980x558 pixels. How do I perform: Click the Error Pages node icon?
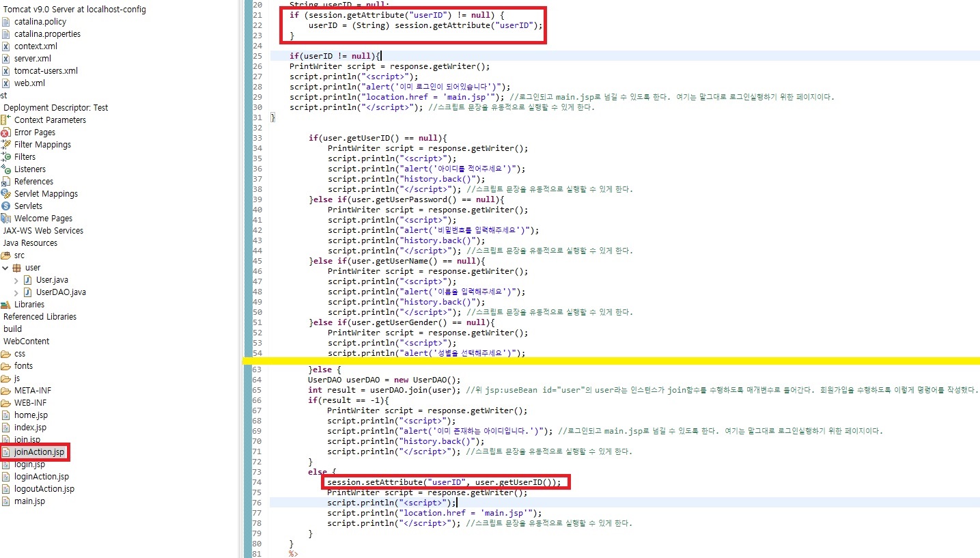6,132
